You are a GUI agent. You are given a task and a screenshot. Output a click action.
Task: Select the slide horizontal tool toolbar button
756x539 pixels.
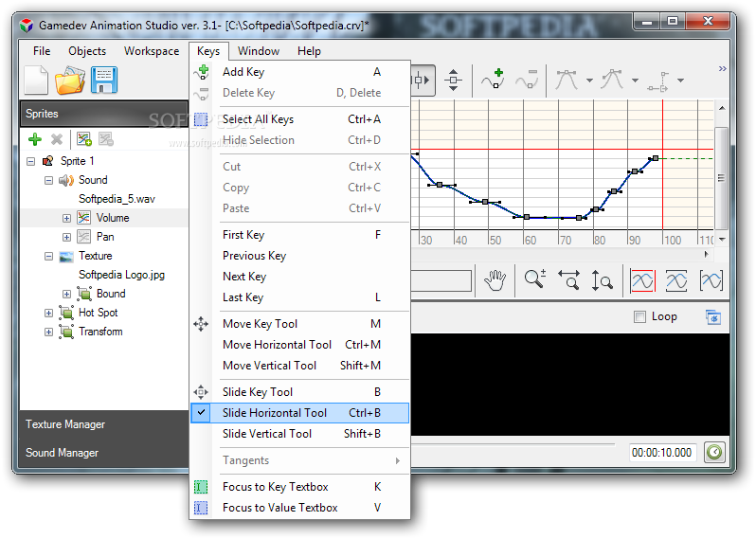423,80
